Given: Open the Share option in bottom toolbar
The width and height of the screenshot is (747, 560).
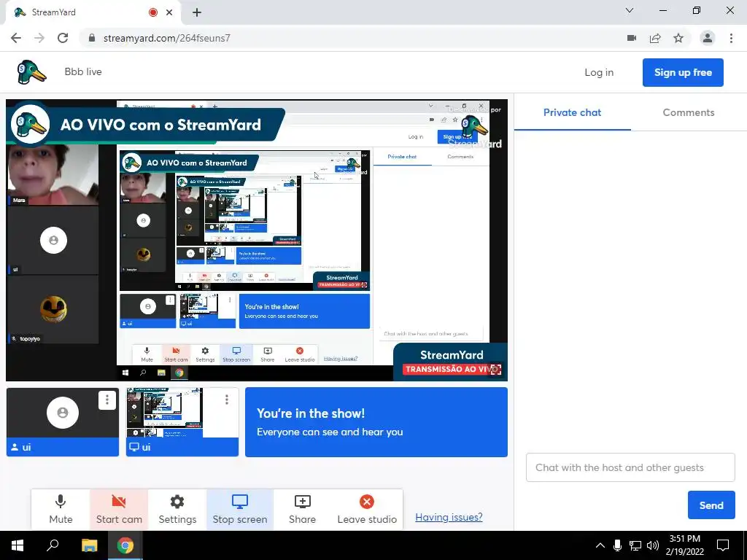Looking at the screenshot, I should pyautogui.click(x=302, y=510).
